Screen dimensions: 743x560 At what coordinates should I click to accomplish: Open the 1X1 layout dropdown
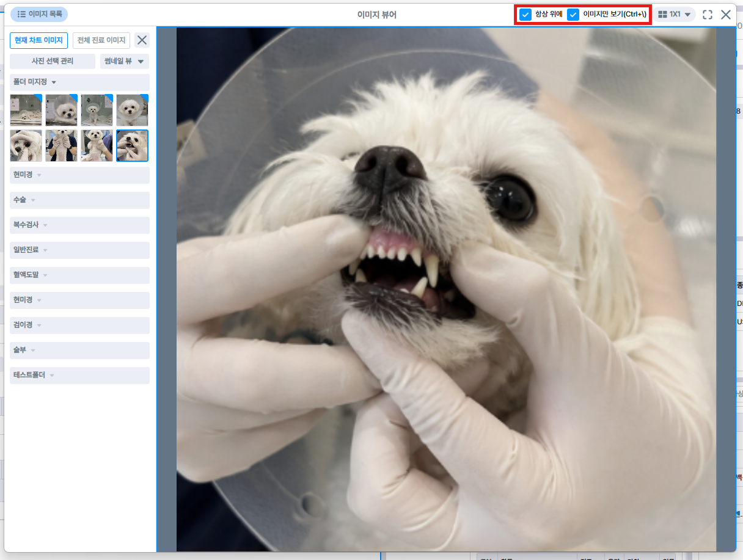(675, 14)
